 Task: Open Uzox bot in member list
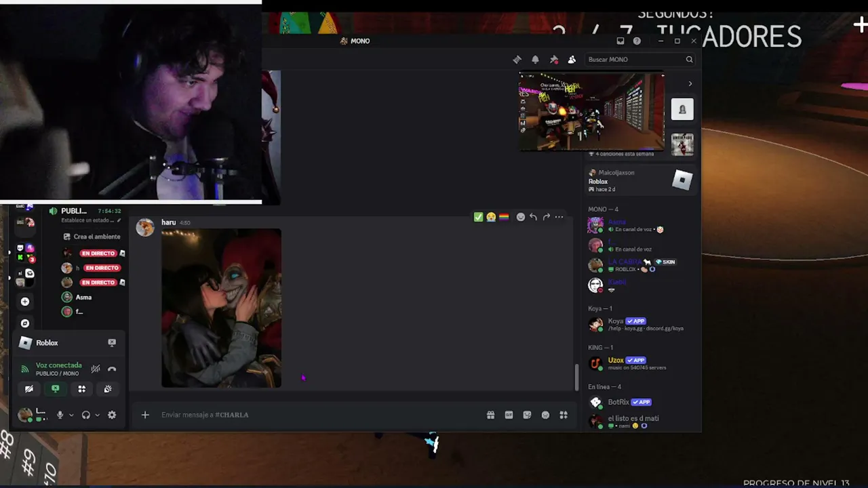click(x=640, y=363)
